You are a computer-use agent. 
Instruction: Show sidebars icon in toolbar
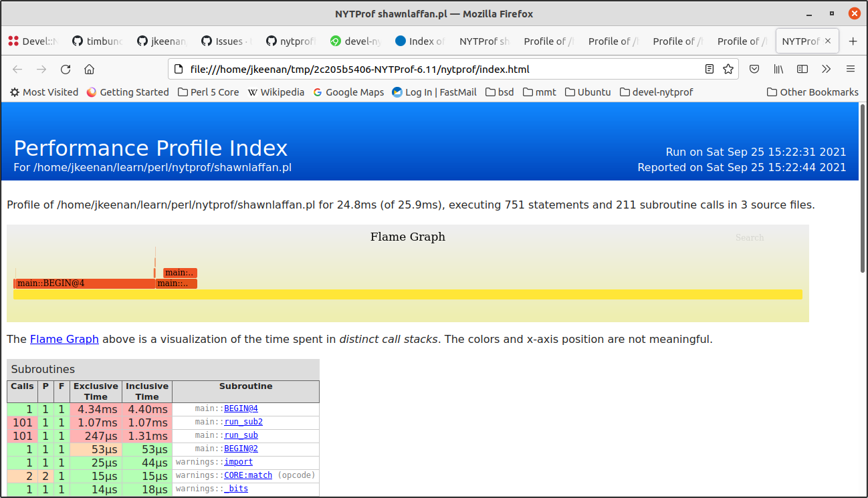click(802, 69)
